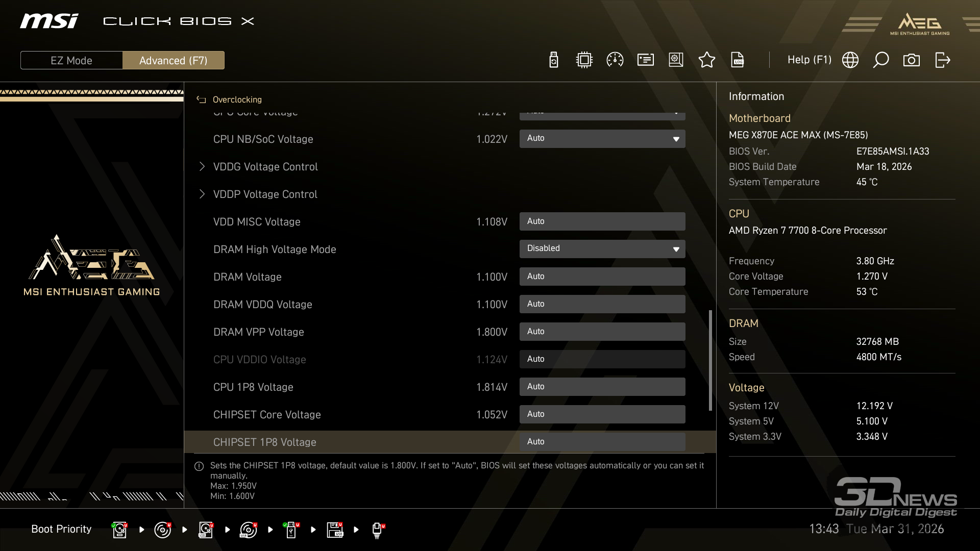Open the speedometer gauge icon
Screen dimensions: 980x551
point(615,60)
